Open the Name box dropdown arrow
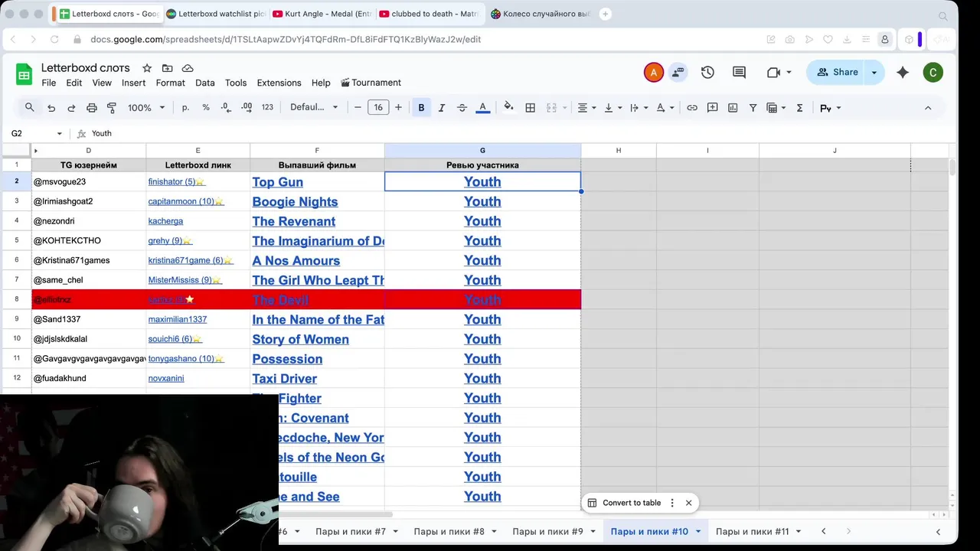Image resolution: width=980 pixels, height=551 pixels. tap(59, 134)
